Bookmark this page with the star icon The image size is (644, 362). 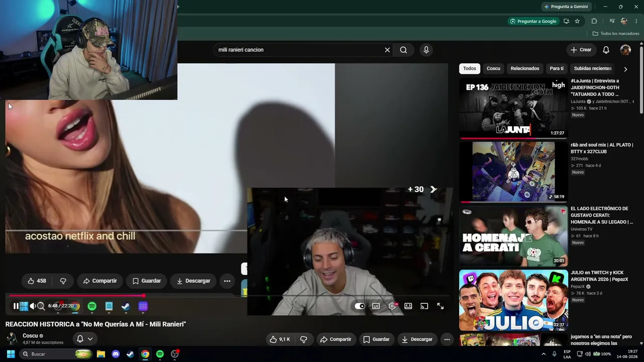(x=578, y=21)
